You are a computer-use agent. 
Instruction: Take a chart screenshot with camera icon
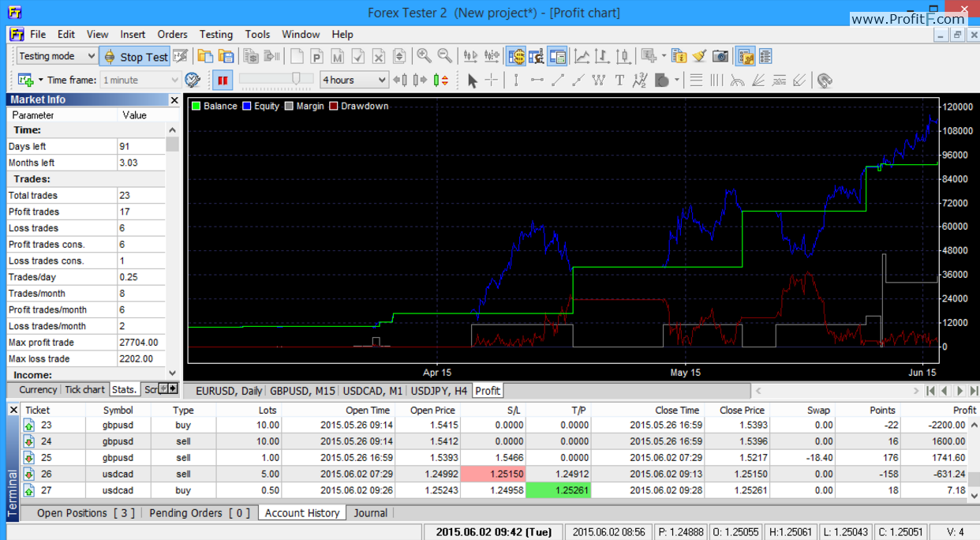point(720,56)
